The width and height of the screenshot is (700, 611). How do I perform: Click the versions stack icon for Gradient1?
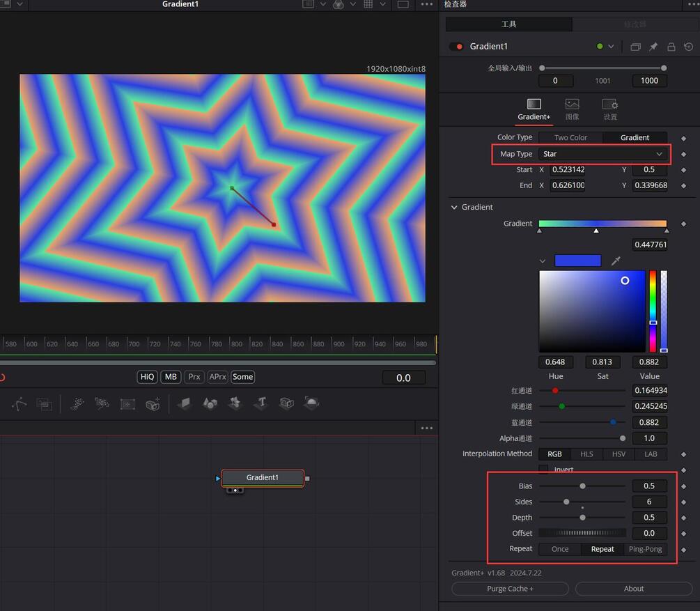(635, 47)
